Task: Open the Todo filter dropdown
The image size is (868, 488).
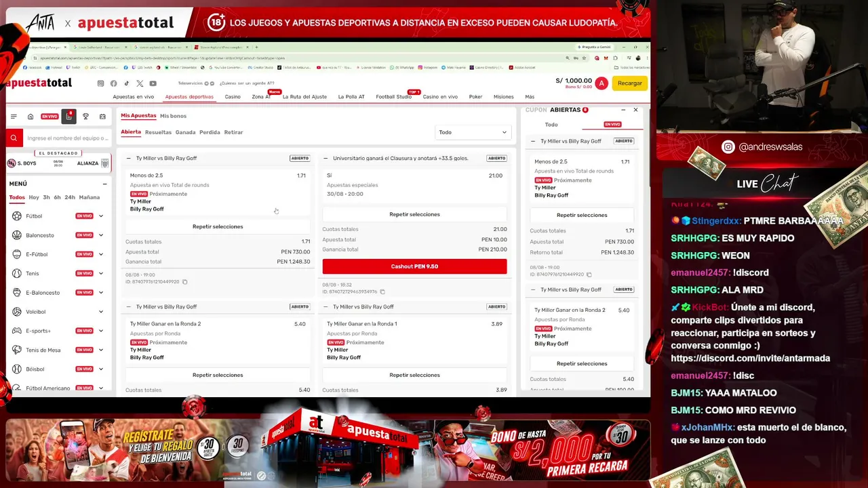Action: point(473,132)
